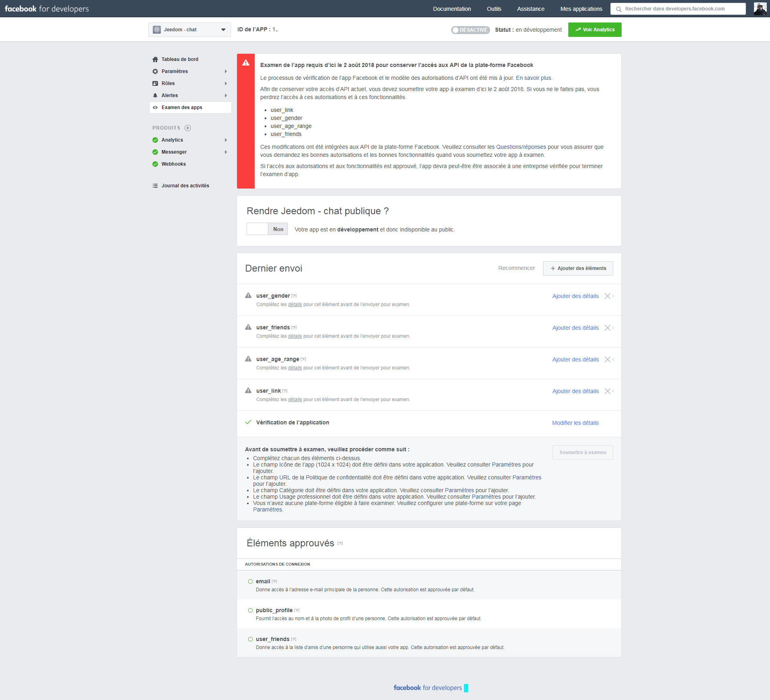Open Assistance in the top menu
The width and height of the screenshot is (770, 700).
[531, 9]
